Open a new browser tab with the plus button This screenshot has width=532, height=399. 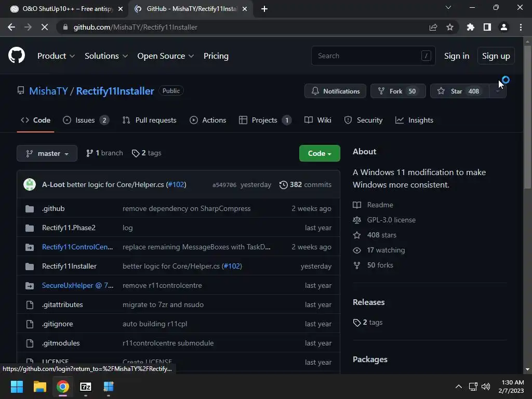[x=264, y=9]
